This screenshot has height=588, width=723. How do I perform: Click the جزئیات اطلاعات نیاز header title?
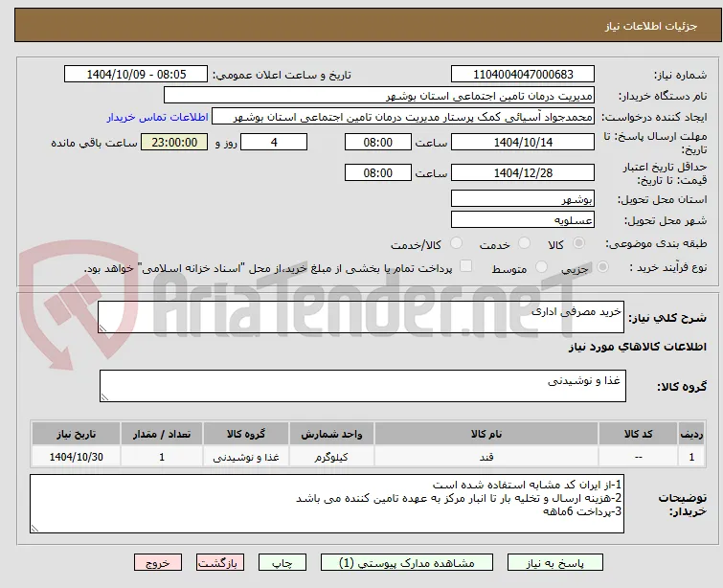click(651, 26)
